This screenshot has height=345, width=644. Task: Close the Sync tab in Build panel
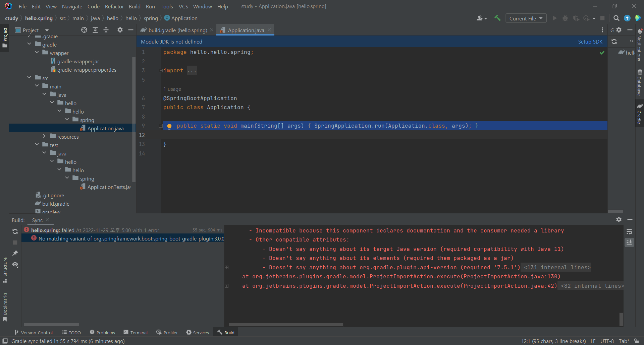coord(47,220)
